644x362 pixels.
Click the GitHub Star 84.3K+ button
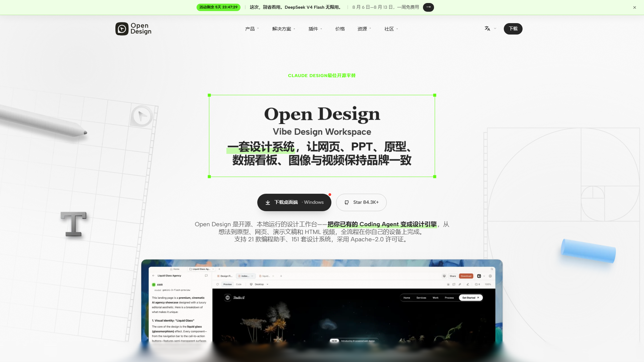point(361,202)
